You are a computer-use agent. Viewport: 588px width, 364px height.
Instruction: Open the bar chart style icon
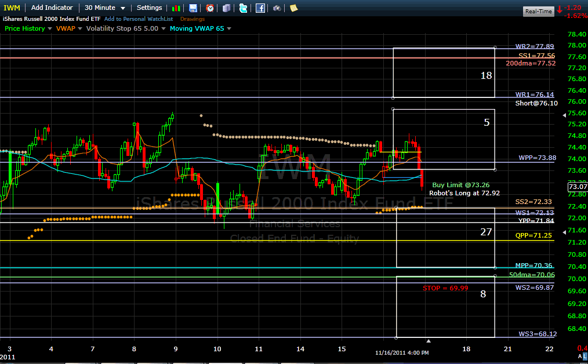click(176, 8)
